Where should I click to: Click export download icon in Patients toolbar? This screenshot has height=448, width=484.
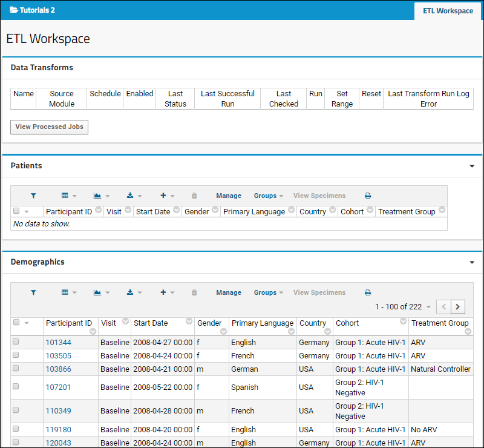[130, 196]
